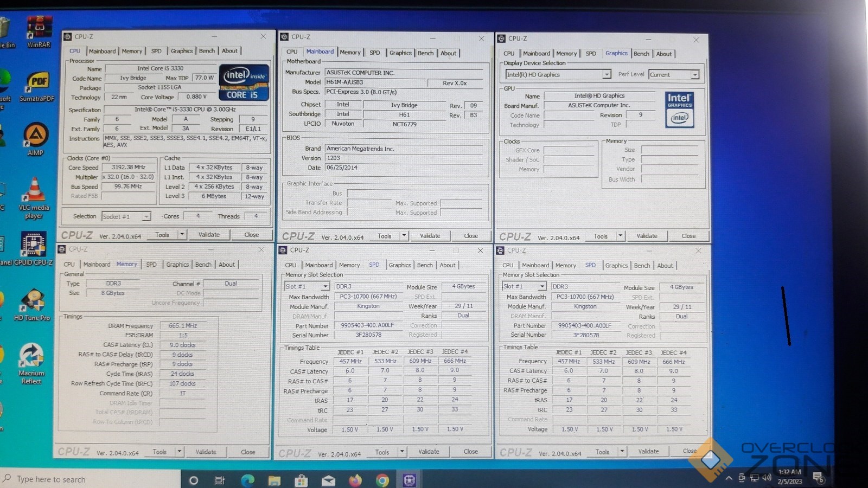Click the clock showing 1:32 AM

tap(789, 472)
